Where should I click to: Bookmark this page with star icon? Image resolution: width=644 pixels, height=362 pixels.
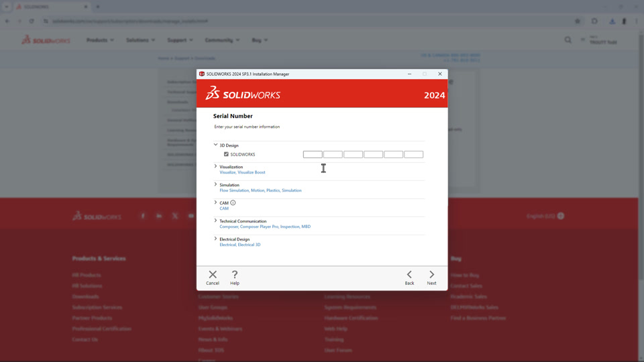(x=578, y=21)
